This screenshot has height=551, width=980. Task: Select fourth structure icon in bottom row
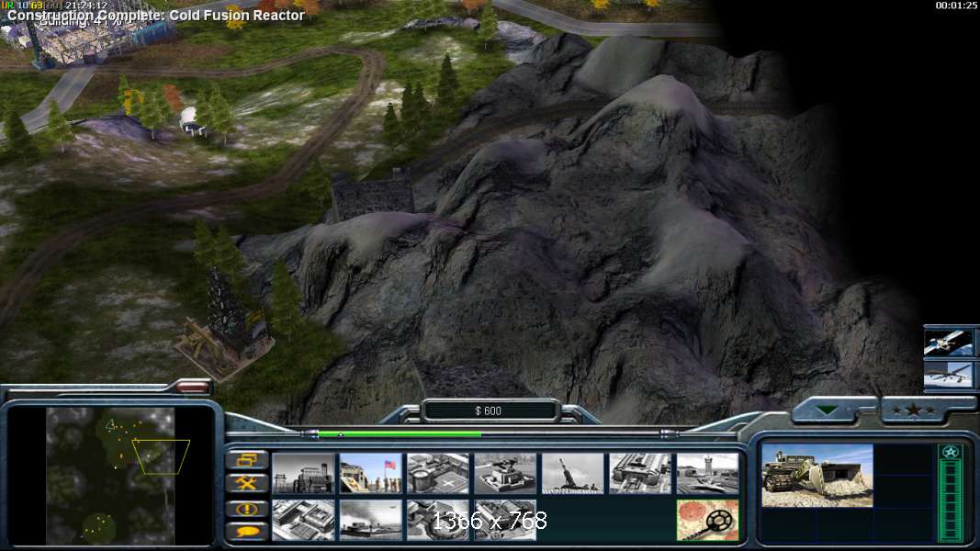[506, 520]
